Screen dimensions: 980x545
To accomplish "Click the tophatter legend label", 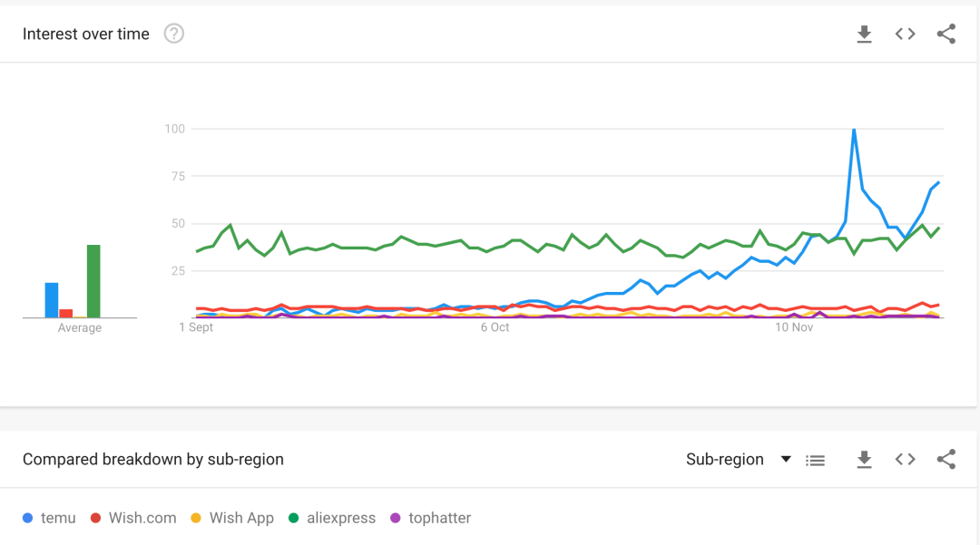I will (x=439, y=518).
